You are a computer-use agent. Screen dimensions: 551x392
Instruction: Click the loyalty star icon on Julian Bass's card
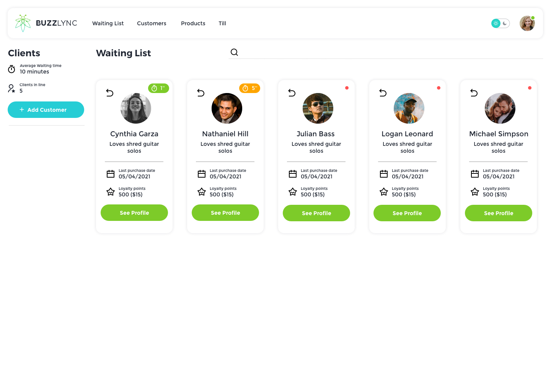click(x=293, y=192)
